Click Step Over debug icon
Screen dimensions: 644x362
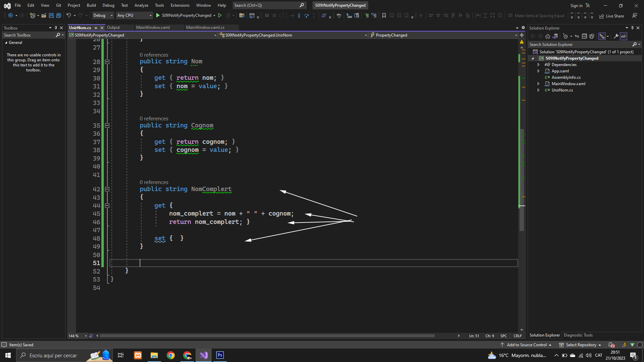[306, 15]
